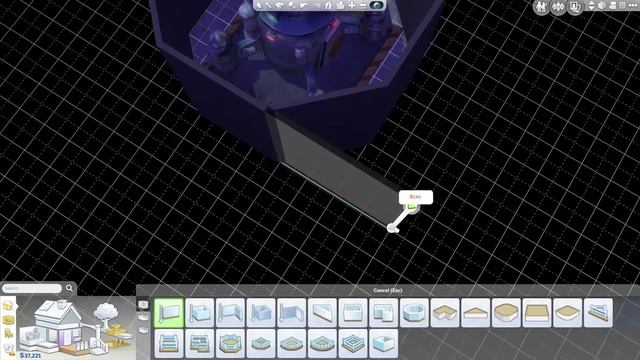
Task: Click the magnifying glass search icon
Action: (x=69, y=288)
